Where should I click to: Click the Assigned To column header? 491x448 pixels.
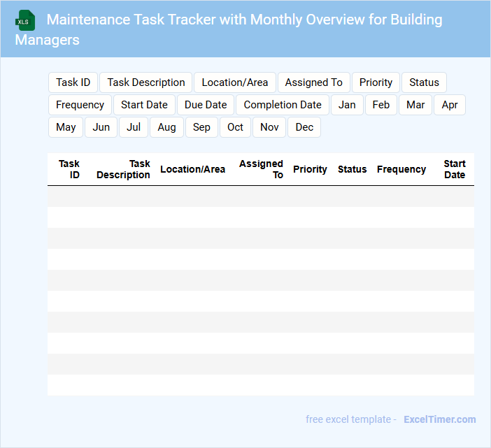pyautogui.click(x=262, y=169)
